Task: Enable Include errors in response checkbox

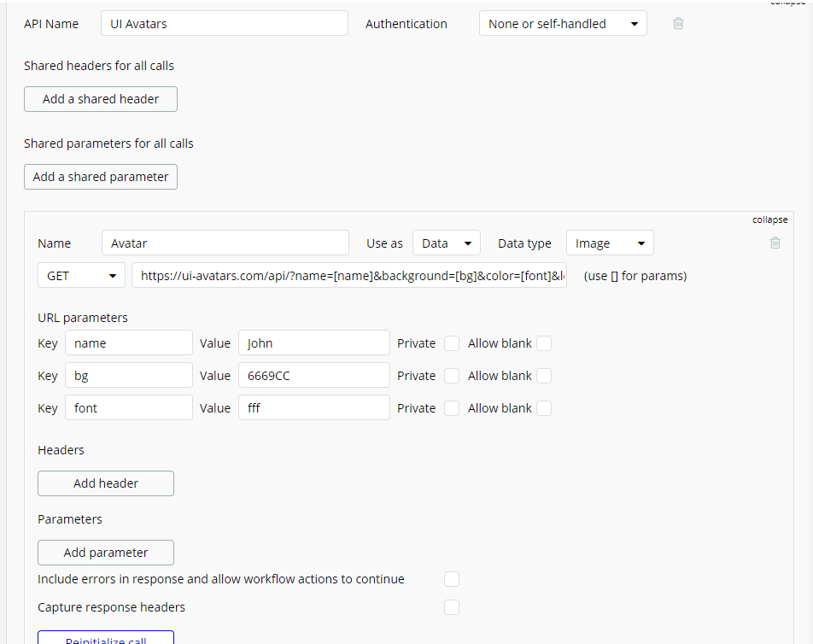Action: [x=452, y=579]
